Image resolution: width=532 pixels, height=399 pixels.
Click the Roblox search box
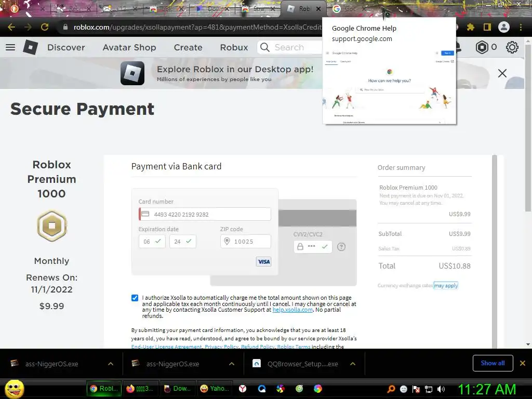[x=290, y=47]
